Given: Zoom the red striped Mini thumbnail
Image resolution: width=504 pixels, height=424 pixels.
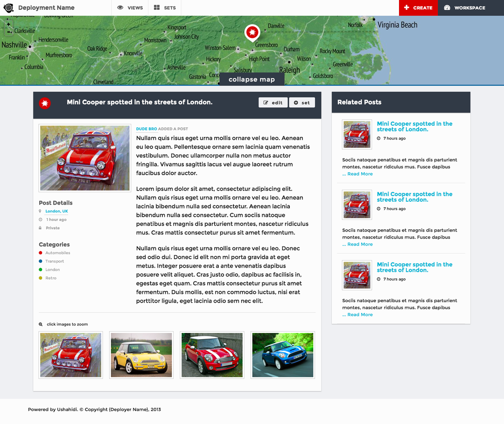Looking at the screenshot, I should coord(212,355).
